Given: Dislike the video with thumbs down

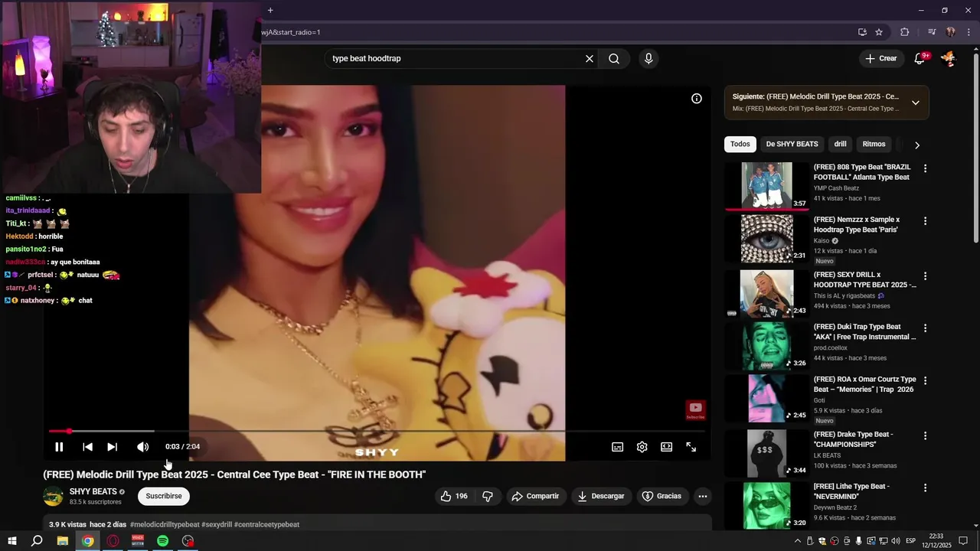Looking at the screenshot, I should (488, 497).
